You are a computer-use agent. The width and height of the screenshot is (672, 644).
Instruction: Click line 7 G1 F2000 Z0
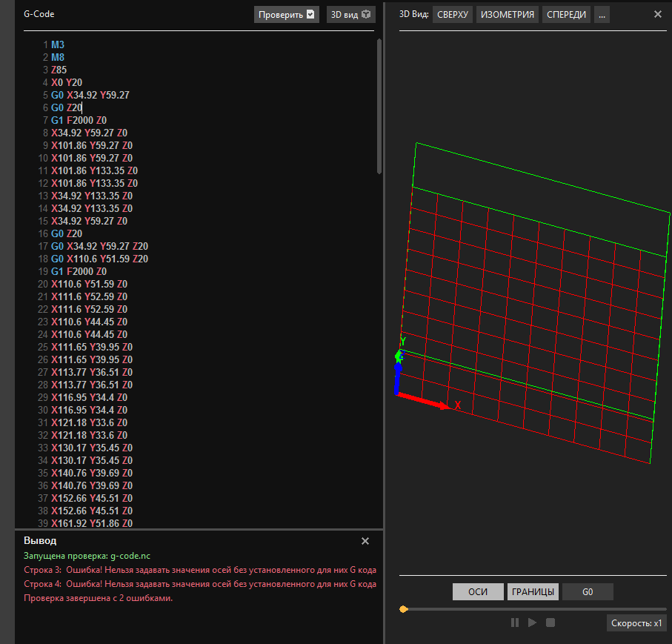click(79, 121)
